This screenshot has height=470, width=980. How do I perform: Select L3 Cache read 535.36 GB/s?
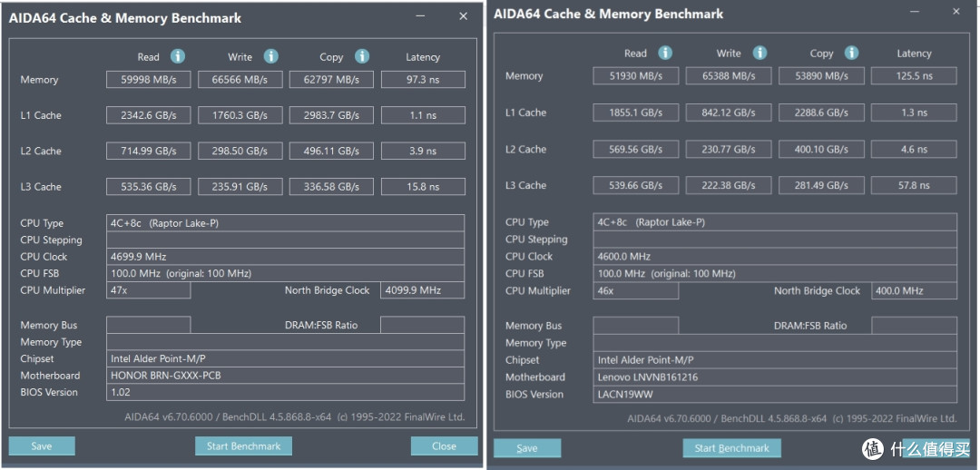(x=148, y=187)
